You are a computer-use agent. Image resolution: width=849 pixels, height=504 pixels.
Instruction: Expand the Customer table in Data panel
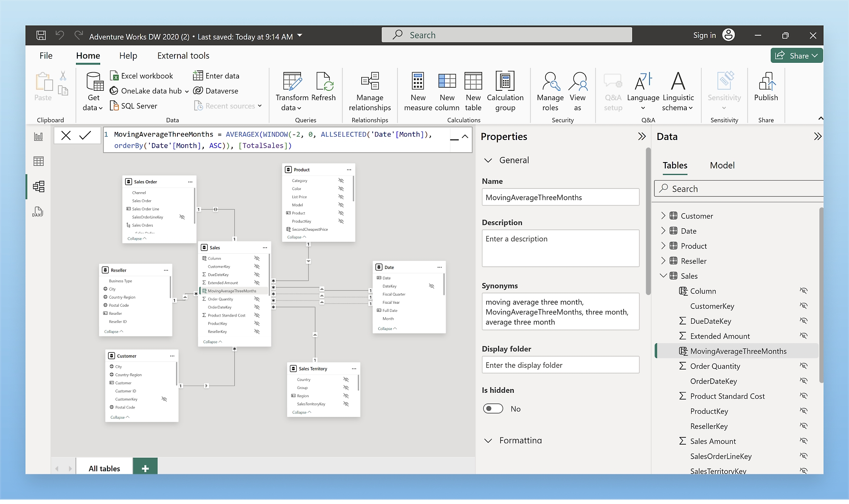pos(663,216)
